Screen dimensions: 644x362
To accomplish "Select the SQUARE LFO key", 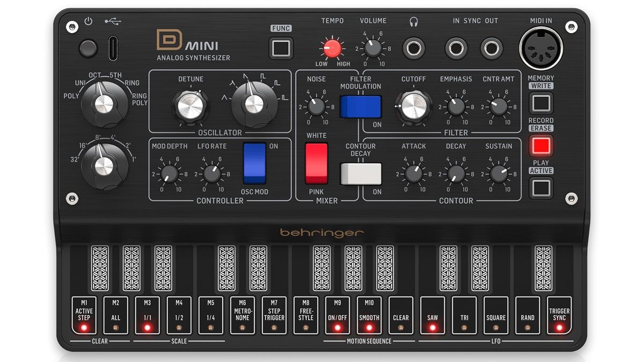I will [x=495, y=315].
